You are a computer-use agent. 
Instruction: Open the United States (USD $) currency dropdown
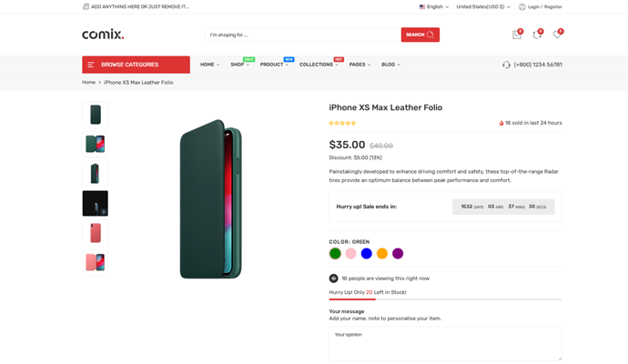(482, 6)
